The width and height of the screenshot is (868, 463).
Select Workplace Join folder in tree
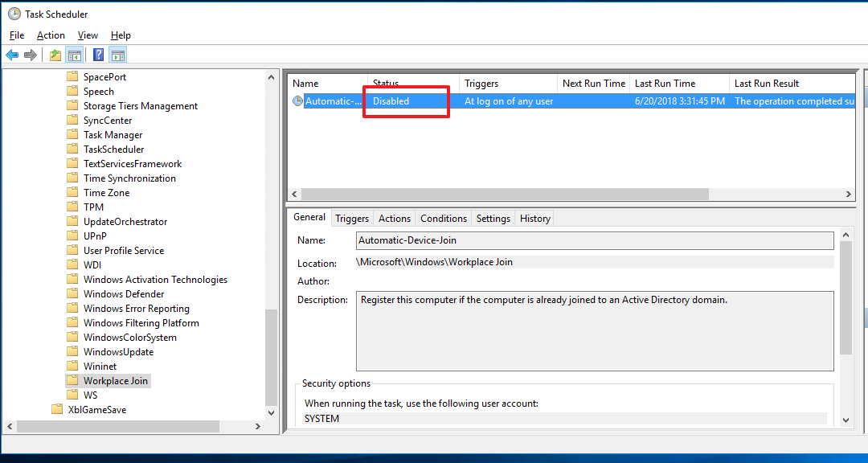116,380
